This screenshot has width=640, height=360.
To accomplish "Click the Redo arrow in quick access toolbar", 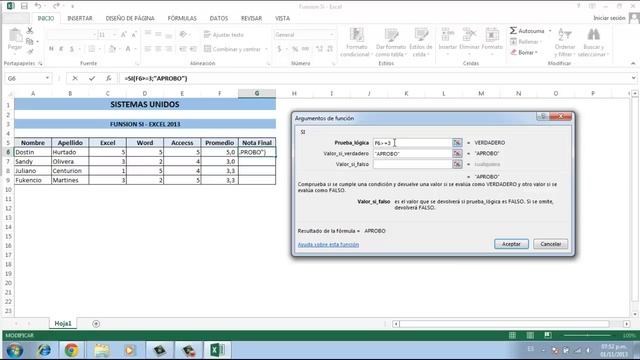I will tap(56, 6).
